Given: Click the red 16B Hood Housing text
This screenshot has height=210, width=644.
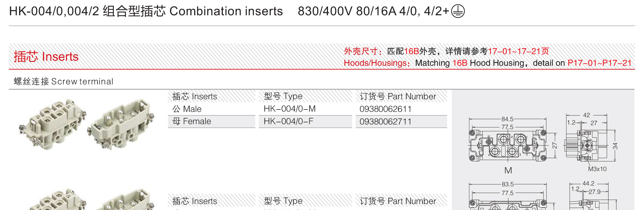Looking at the screenshot, I should click(x=460, y=63).
